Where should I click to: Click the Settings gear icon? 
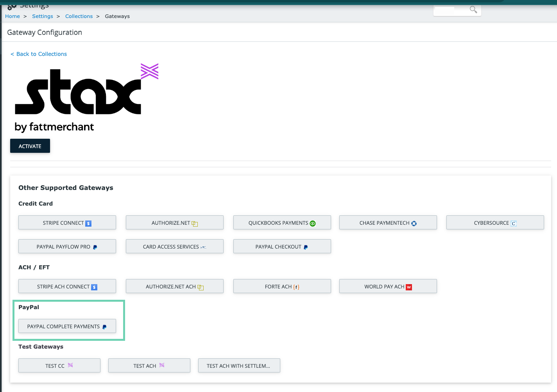click(x=12, y=7)
